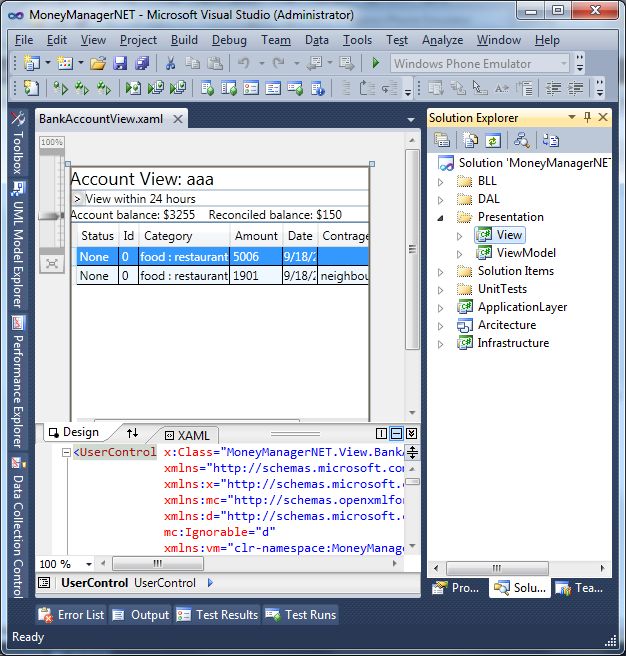Click the Solution Explorer horizontal scrollbar

coord(497,568)
